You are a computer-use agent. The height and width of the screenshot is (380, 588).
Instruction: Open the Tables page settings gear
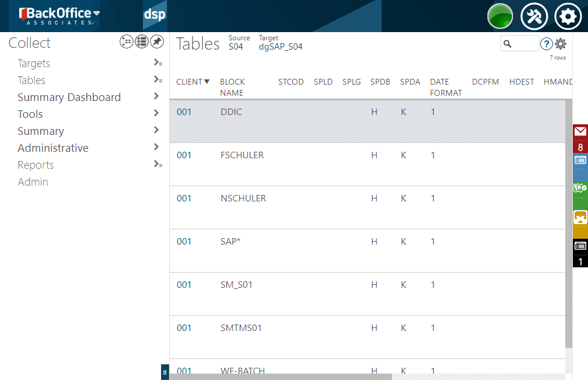561,44
